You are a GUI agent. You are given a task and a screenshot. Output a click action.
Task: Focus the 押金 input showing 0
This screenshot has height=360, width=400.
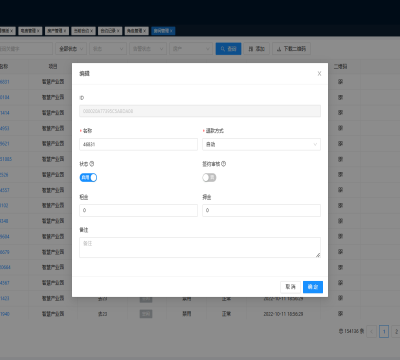(261, 210)
